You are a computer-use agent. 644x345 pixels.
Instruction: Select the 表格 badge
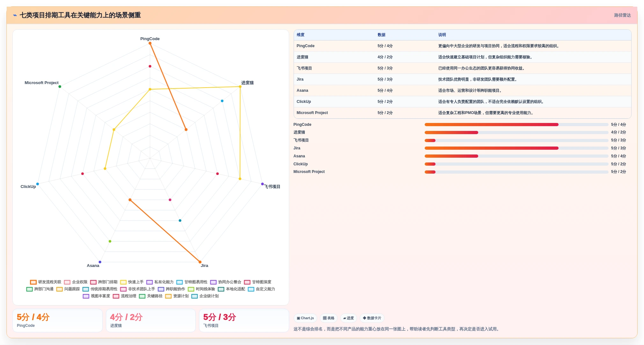[x=328, y=318]
